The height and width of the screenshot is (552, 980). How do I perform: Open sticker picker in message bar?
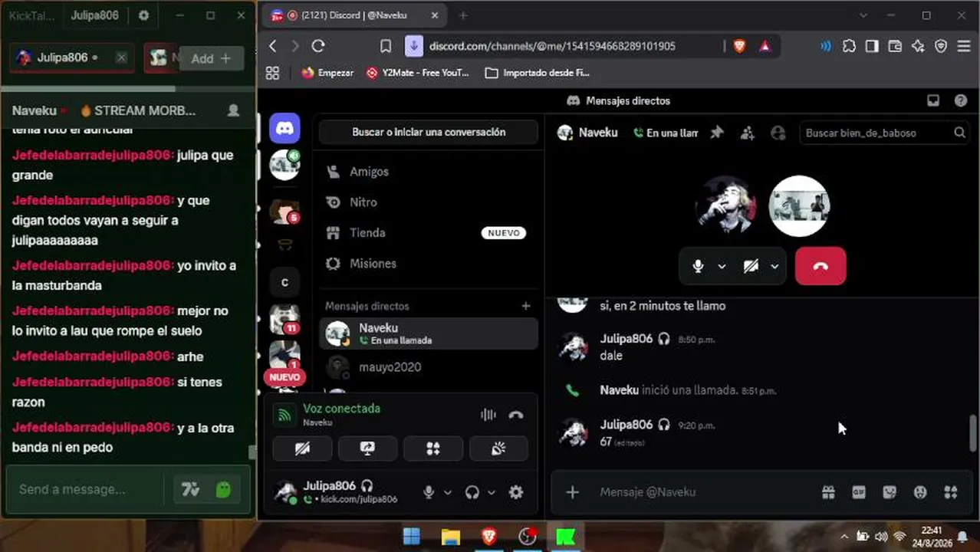click(890, 492)
